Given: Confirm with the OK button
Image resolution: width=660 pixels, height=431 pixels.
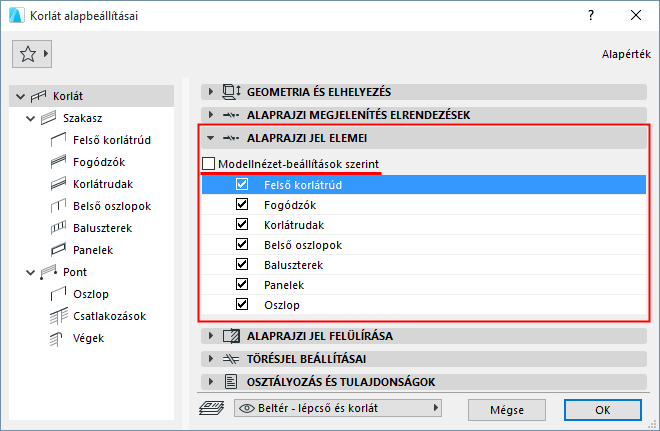Looking at the screenshot, I should point(602,409).
